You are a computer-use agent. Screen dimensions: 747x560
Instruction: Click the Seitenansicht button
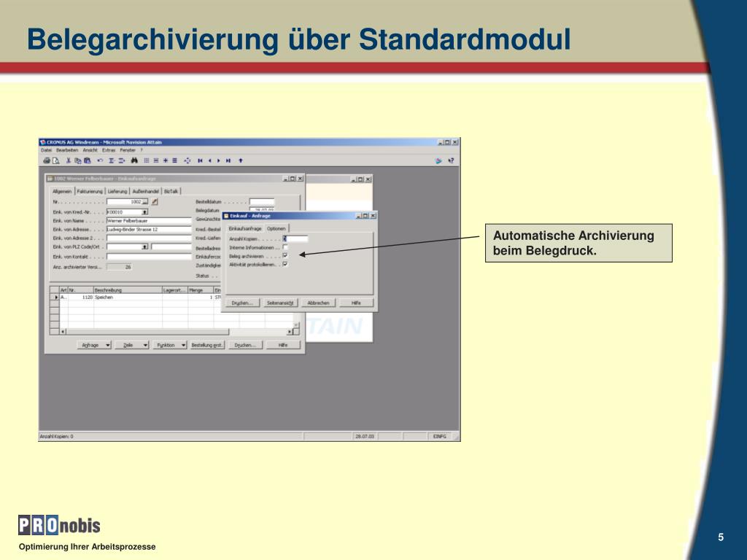pos(280,303)
